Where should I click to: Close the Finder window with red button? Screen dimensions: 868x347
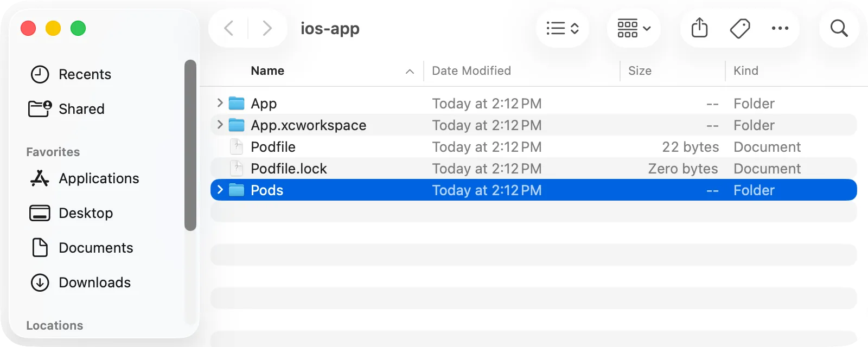click(28, 28)
